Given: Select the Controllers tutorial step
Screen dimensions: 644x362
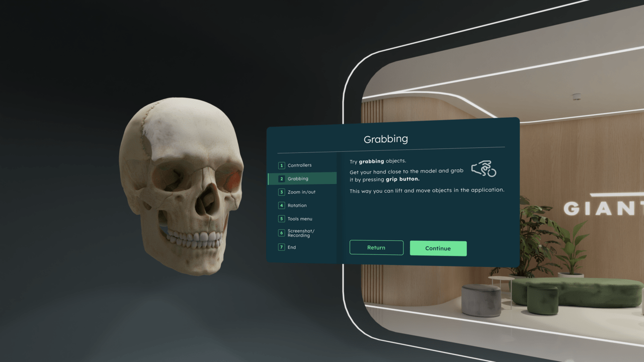Looking at the screenshot, I should point(299,165).
